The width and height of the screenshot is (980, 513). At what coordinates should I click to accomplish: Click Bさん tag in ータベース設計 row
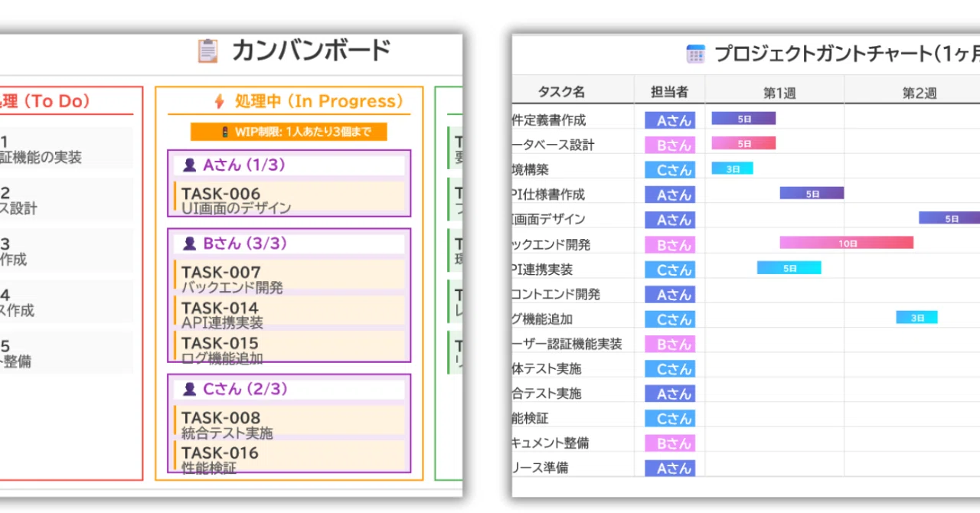coord(670,145)
